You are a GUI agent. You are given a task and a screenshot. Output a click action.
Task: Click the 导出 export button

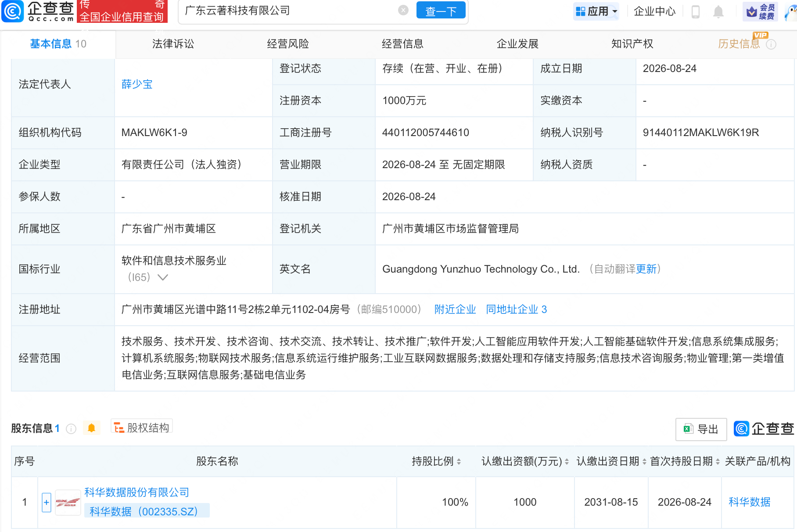click(701, 429)
